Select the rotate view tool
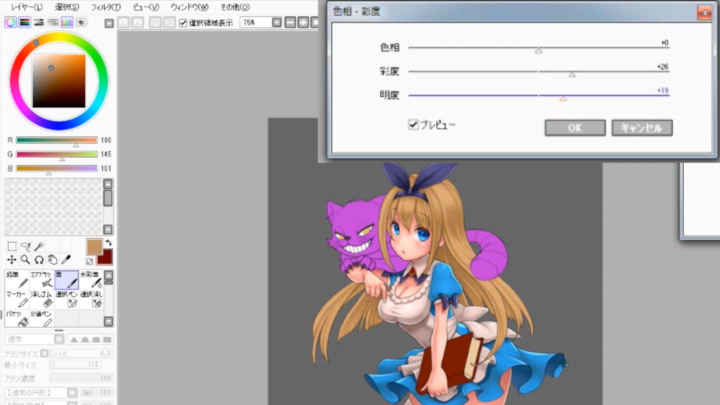This screenshot has height=405, width=720. point(39,260)
